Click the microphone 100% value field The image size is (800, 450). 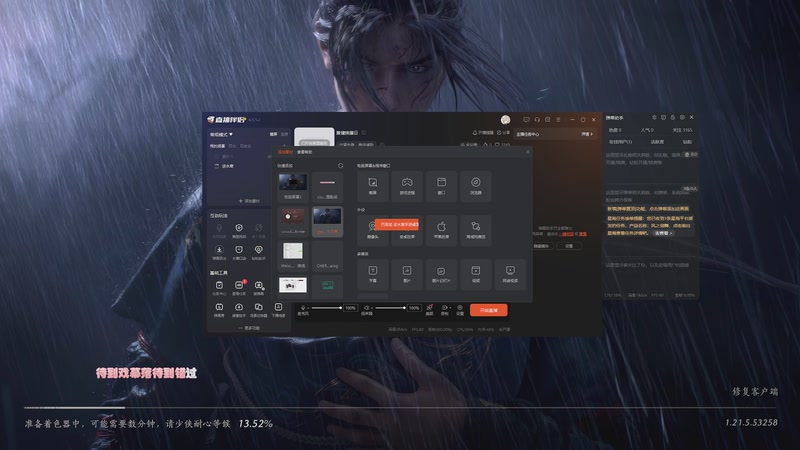(x=351, y=308)
